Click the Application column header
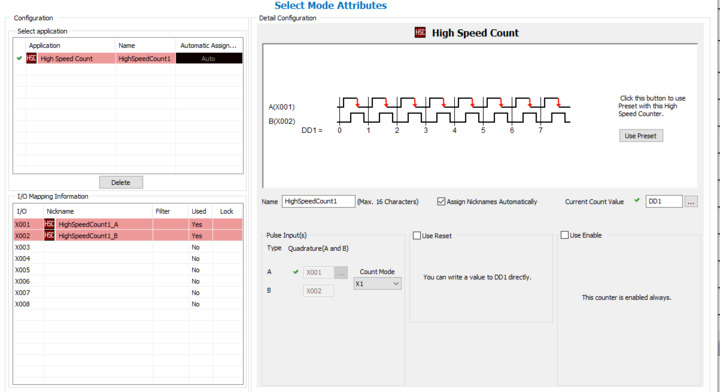 pos(70,45)
